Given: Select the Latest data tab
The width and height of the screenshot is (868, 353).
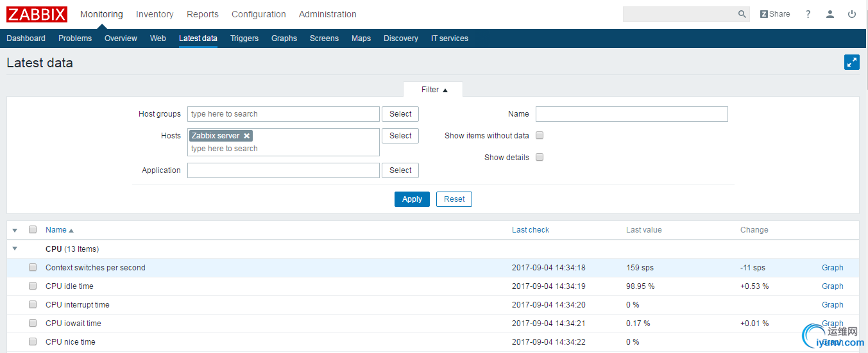Looking at the screenshot, I should [198, 38].
